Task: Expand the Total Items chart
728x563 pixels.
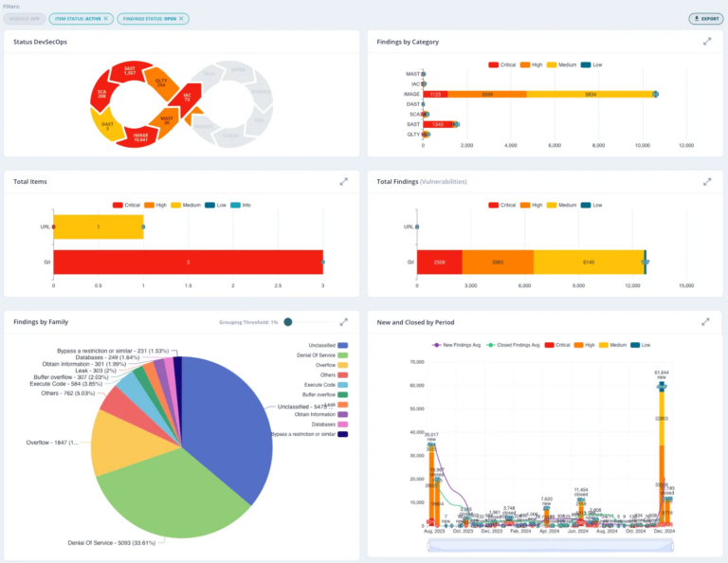Action: [343, 181]
